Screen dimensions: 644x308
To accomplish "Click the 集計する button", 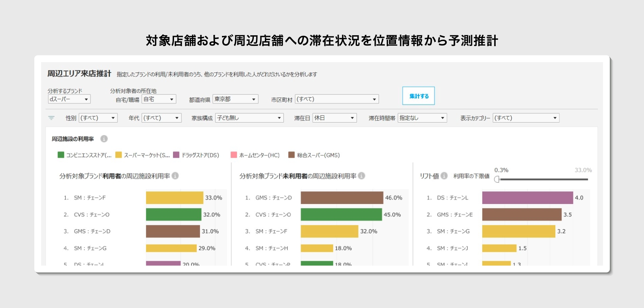I will point(419,96).
